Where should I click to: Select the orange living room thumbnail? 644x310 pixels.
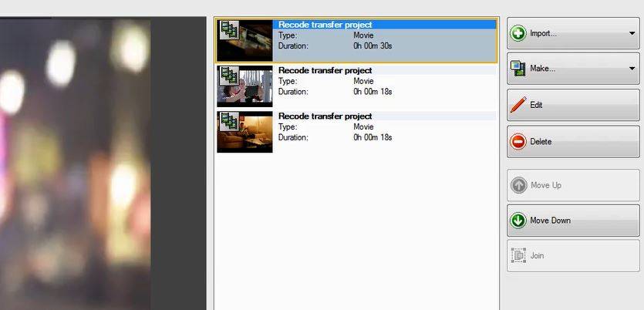[244, 132]
